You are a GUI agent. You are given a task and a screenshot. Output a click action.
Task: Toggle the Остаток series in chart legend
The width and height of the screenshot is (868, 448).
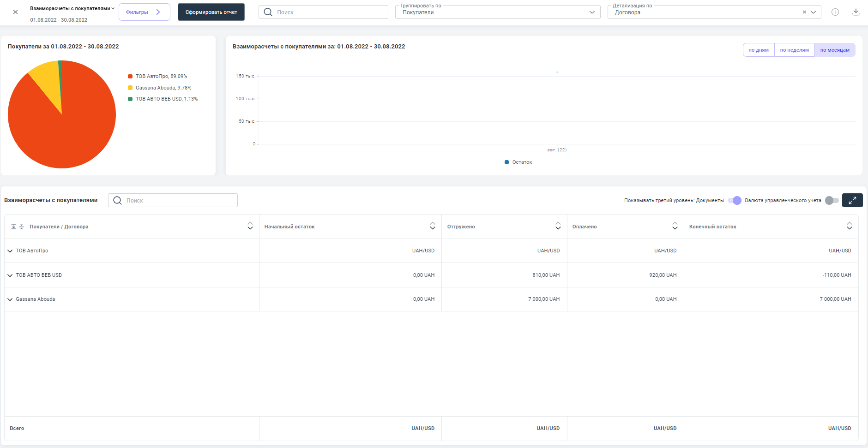click(x=518, y=162)
